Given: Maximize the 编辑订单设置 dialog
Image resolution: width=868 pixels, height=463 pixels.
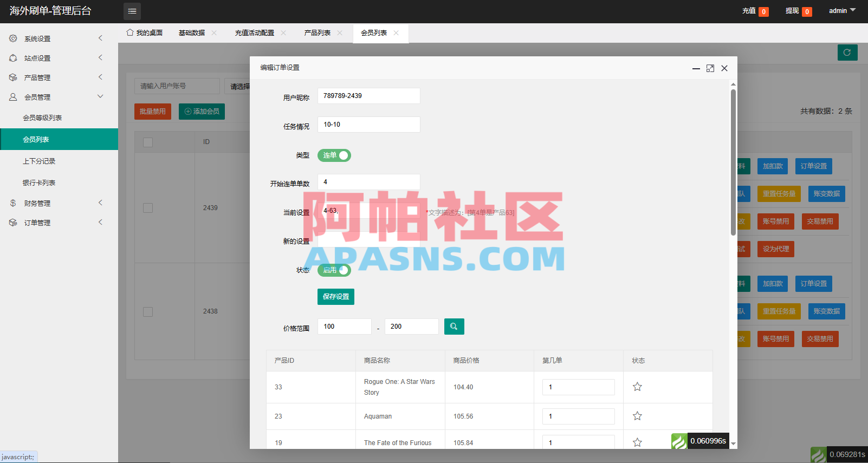Looking at the screenshot, I should click(710, 68).
